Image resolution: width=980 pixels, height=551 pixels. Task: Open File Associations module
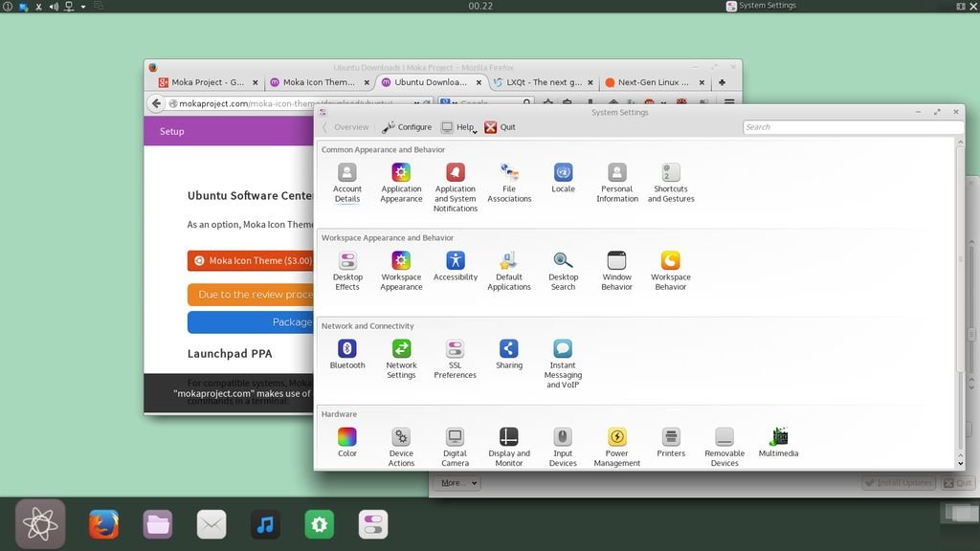(509, 181)
